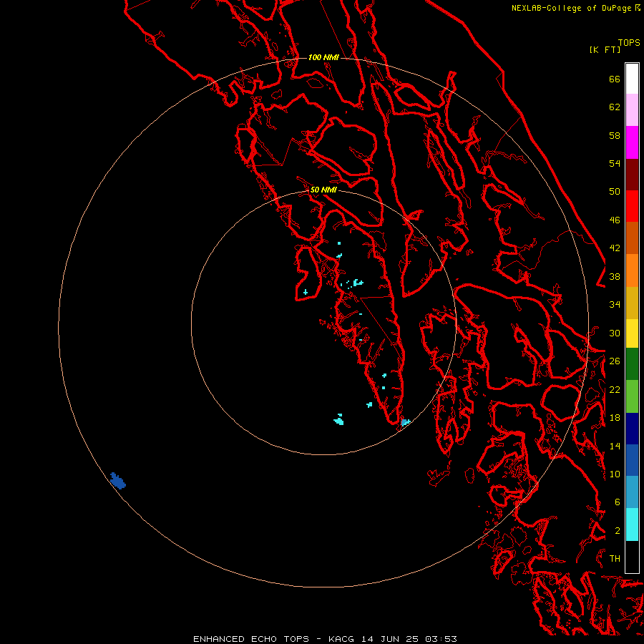Pick the burnt orange legend swatch
Viewport: 644px width, 644px height.
[632, 238]
